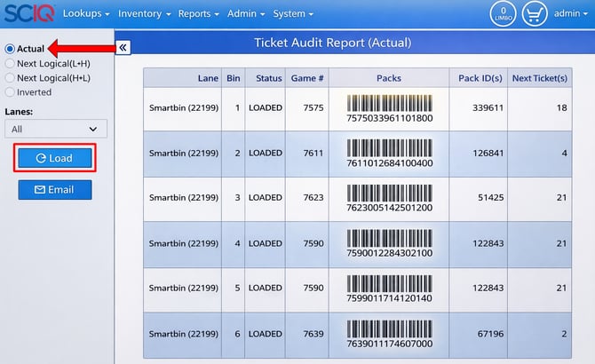Click the SCIQ logo
595x364 pixels.
pyautogui.click(x=29, y=13)
